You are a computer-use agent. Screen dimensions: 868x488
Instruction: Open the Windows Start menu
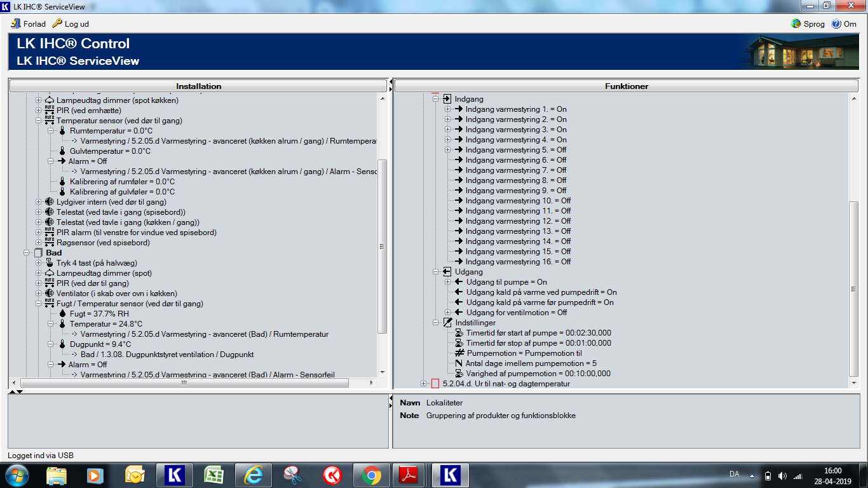pos(17,475)
